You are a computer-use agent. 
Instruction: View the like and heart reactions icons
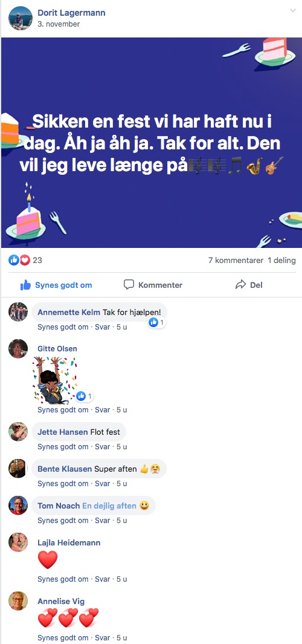tap(19, 260)
